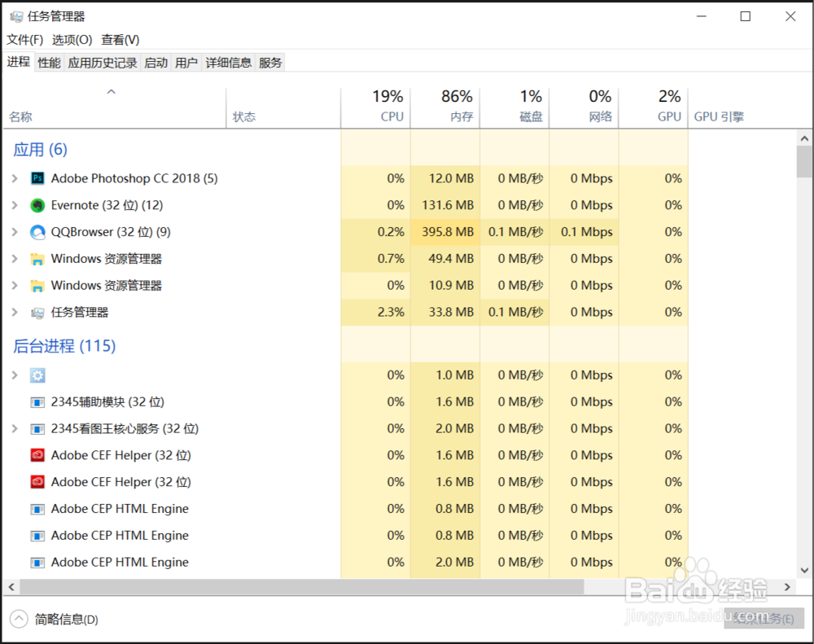Switch to the 性能 tab
Screen dimensions: 814x644
pyautogui.click(x=49, y=63)
